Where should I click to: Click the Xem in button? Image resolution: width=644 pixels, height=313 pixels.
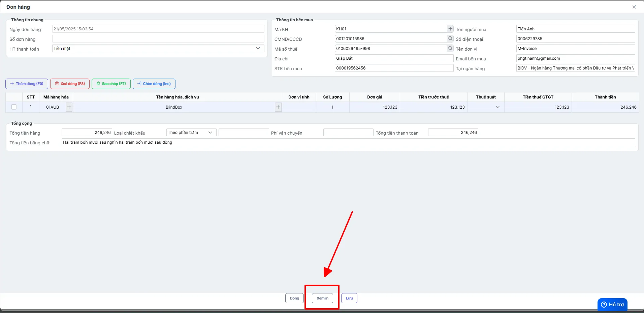tap(322, 298)
